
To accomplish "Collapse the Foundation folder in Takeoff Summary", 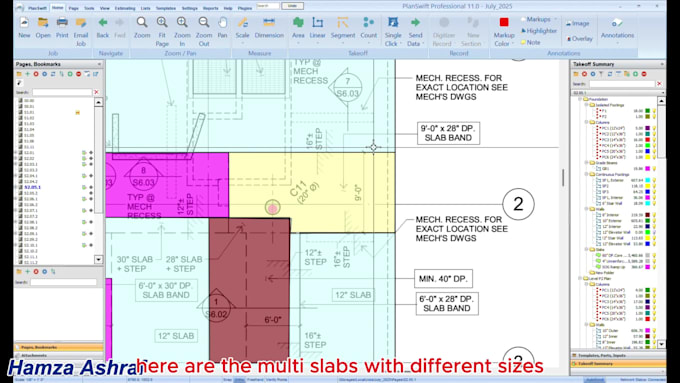I will coord(580,99).
